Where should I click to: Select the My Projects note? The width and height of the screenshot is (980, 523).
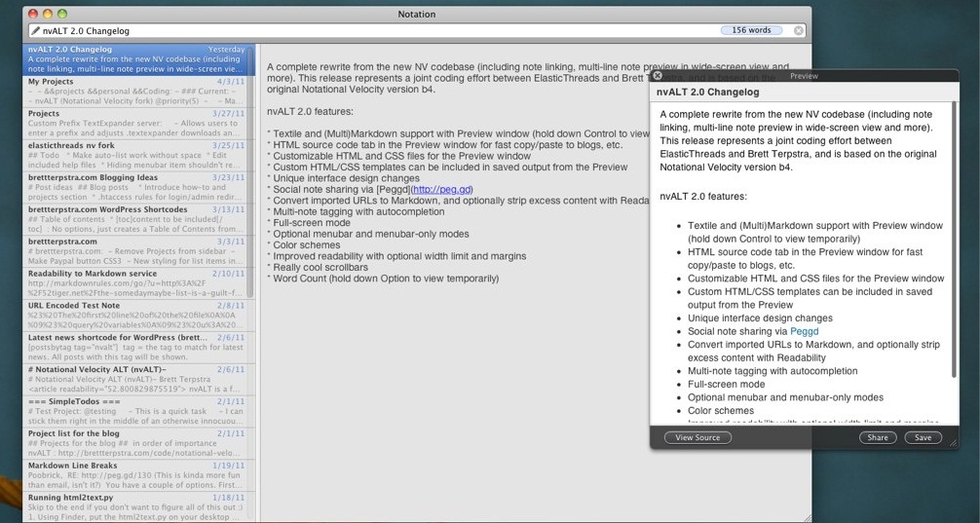point(137,92)
